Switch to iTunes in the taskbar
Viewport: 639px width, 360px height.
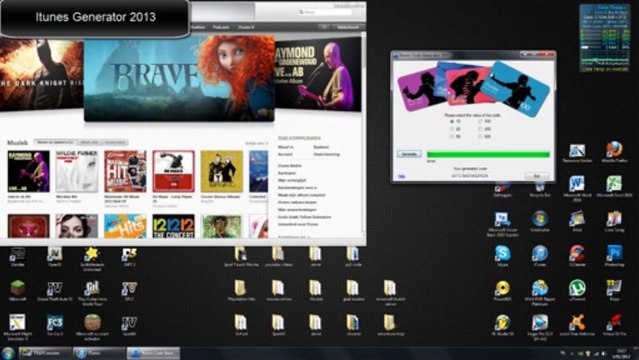(99, 353)
